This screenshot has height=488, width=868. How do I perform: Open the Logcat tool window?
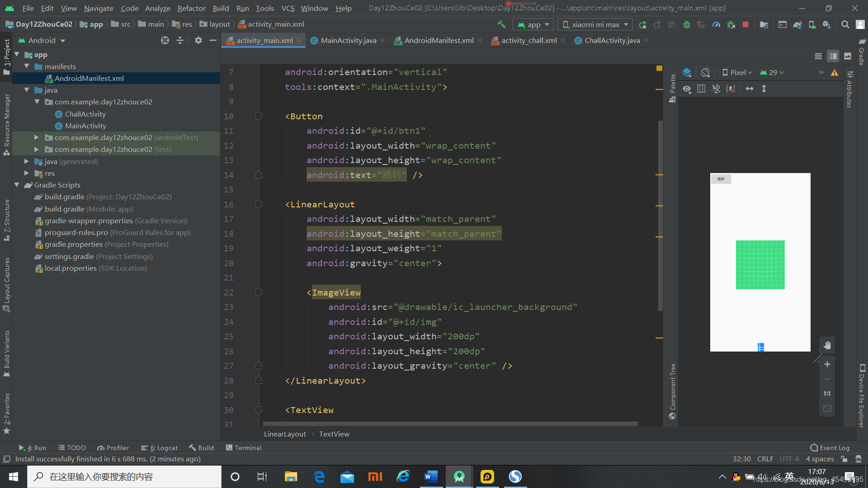point(160,448)
